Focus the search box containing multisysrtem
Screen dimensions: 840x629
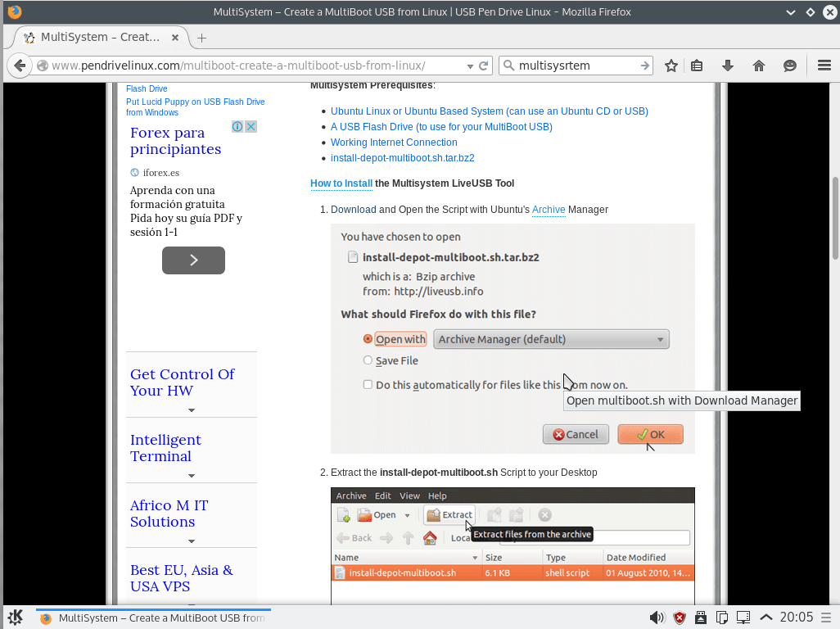(576, 66)
